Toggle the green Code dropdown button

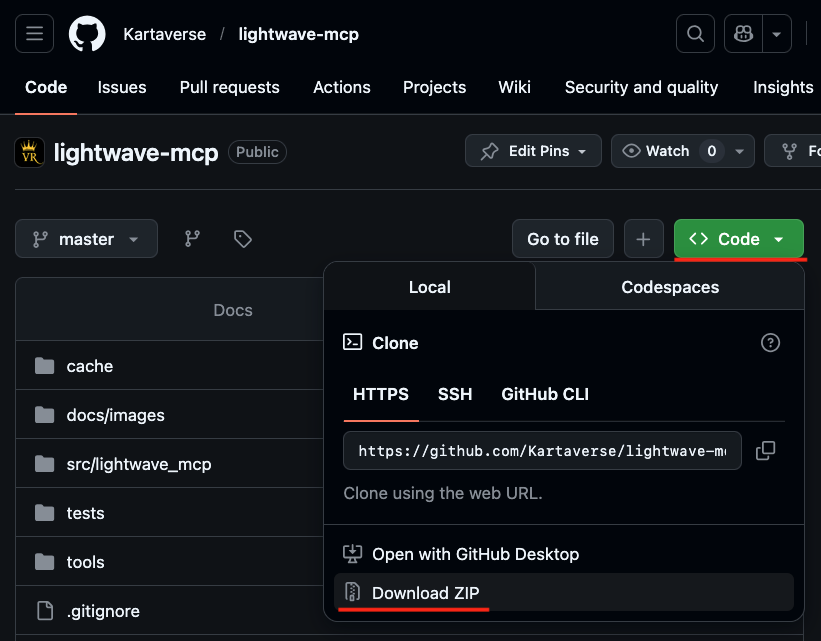[x=739, y=239]
